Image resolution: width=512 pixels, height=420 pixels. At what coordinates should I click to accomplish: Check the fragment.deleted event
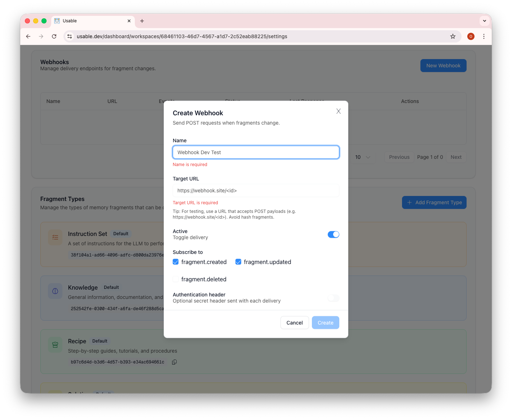(x=176, y=279)
